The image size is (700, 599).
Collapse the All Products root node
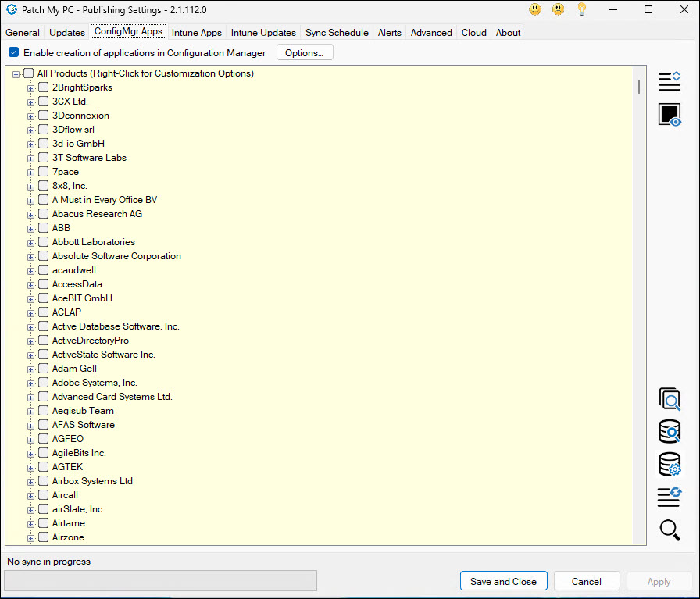16,73
